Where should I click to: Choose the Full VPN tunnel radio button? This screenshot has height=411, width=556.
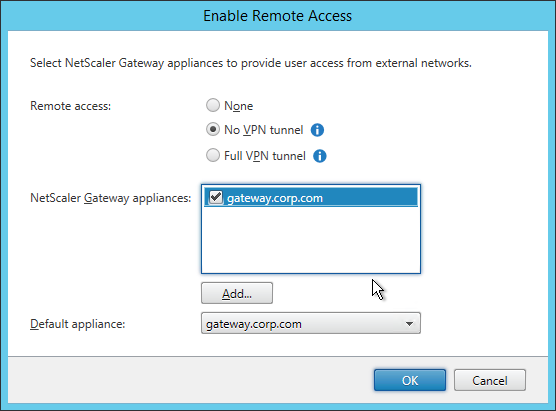click(x=213, y=155)
